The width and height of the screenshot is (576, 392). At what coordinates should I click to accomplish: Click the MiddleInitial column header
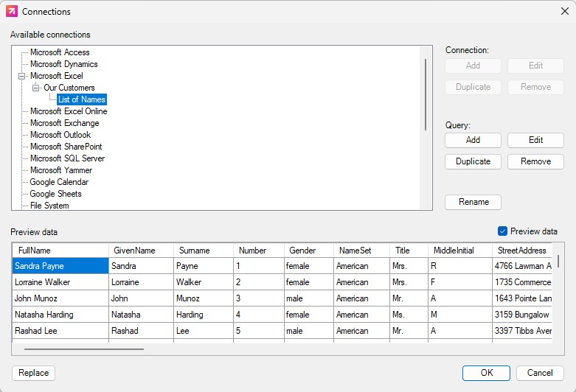[460, 251]
